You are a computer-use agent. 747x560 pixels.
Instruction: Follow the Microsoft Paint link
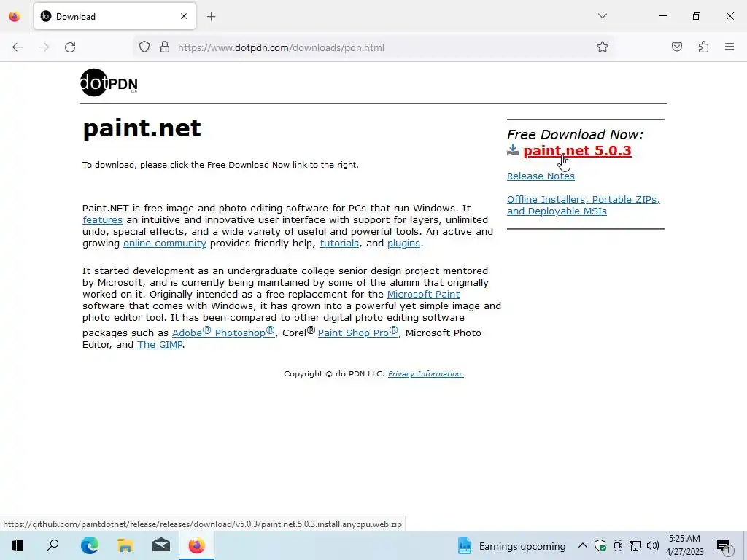(x=423, y=295)
